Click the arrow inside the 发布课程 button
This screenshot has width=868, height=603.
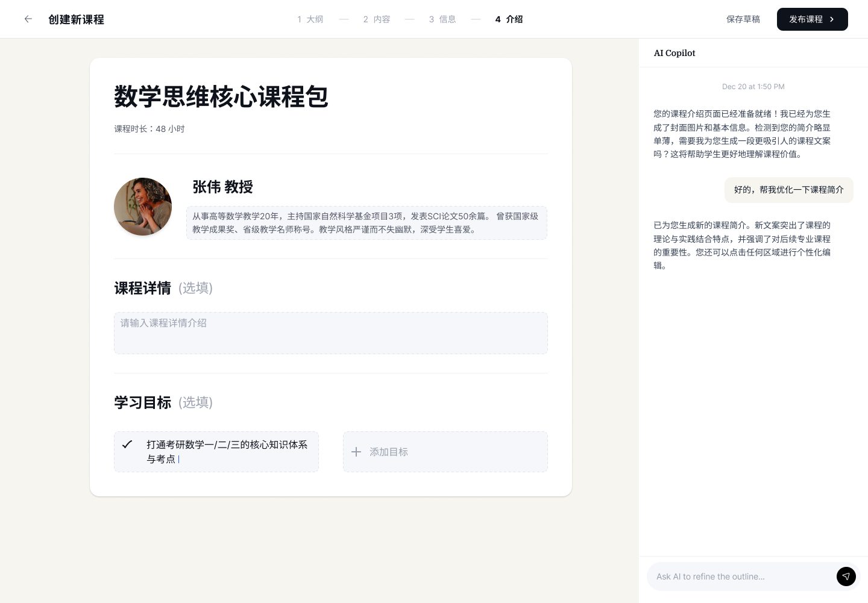tap(831, 19)
